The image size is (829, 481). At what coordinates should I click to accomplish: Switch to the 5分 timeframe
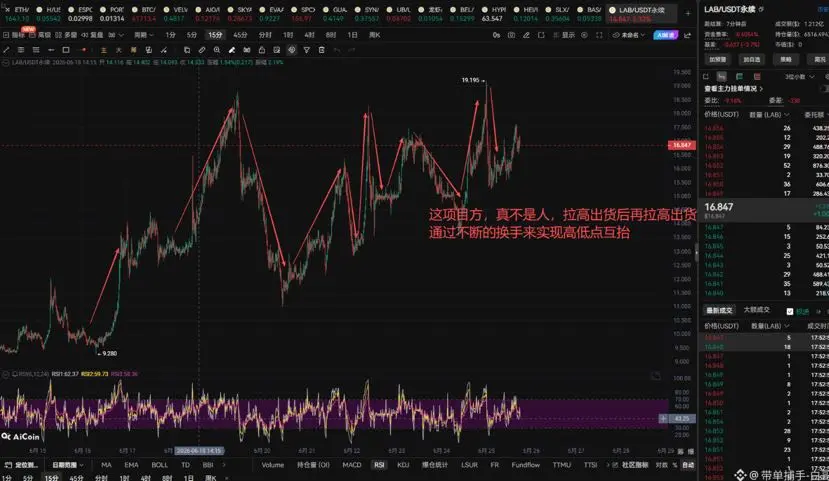coord(191,35)
